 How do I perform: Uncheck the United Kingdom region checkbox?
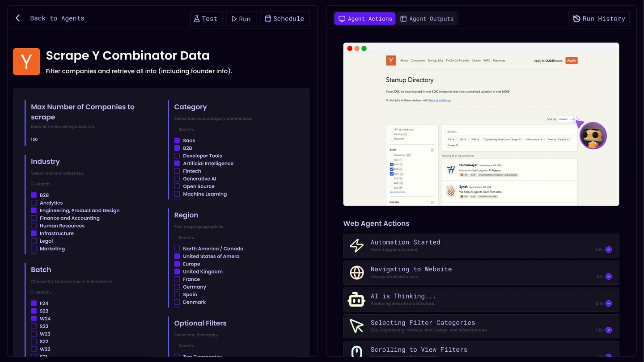coord(177,272)
